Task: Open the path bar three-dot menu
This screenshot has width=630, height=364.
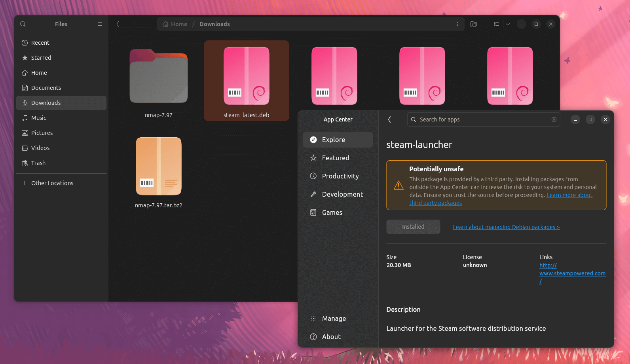Action: [x=457, y=24]
